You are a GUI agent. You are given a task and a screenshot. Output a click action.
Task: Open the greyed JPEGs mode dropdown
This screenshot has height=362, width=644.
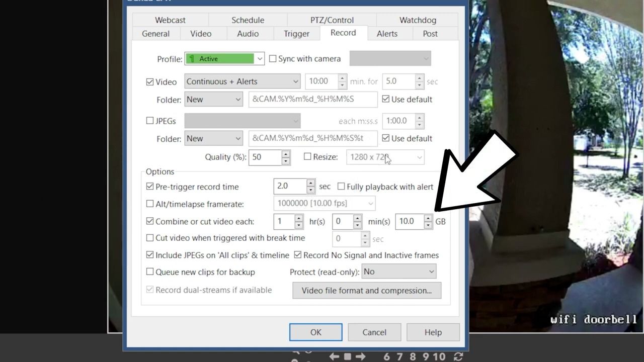[243, 121]
